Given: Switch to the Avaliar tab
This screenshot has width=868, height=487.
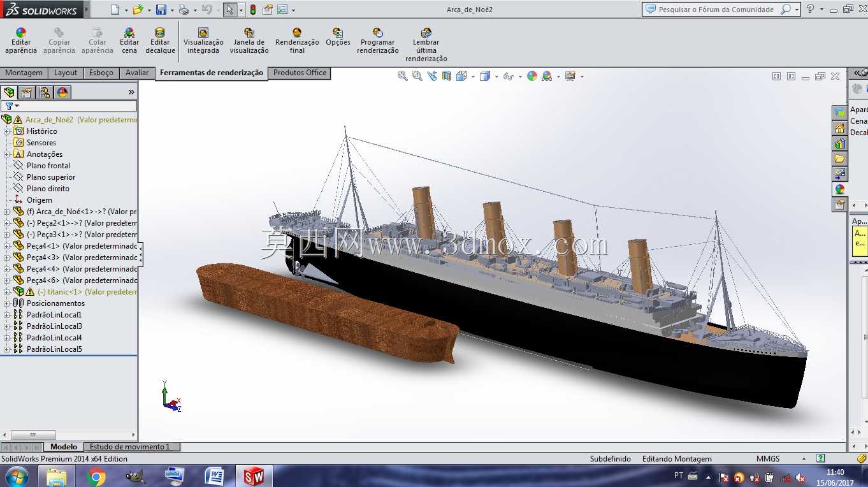Looking at the screenshot, I should 137,73.
